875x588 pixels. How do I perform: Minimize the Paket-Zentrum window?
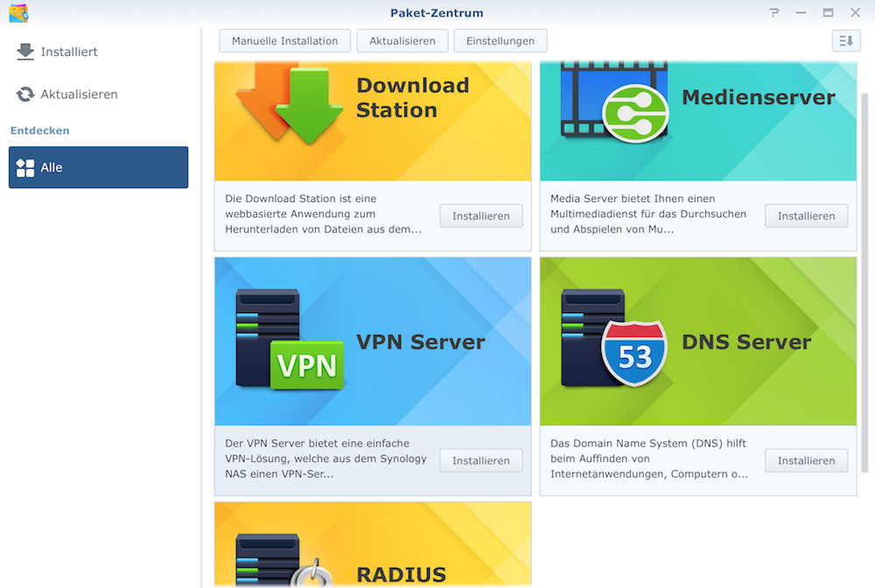[x=801, y=12]
